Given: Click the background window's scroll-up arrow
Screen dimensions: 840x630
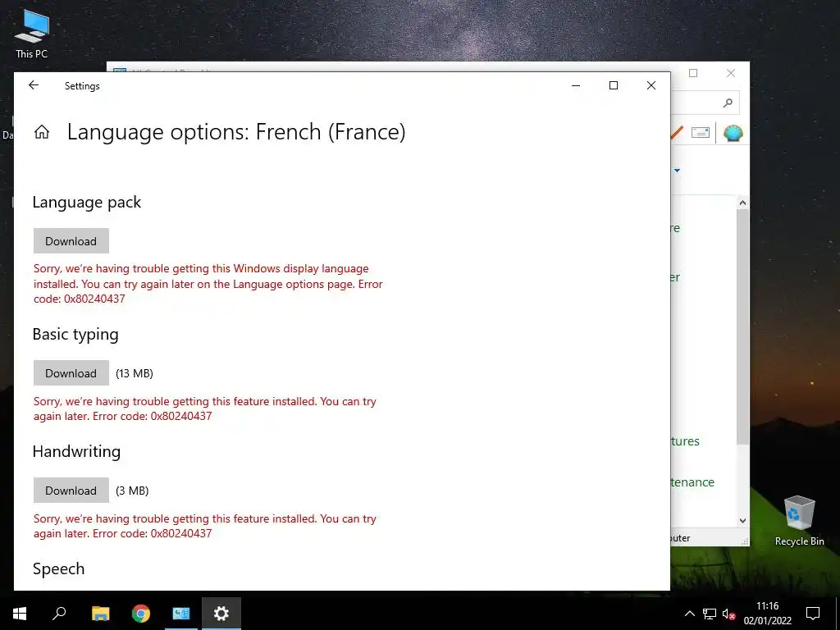Looking at the screenshot, I should click(742, 203).
